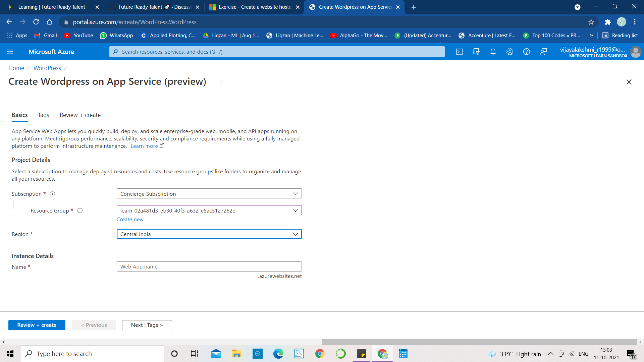Switch to the Review + create tab

pos(80,115)
